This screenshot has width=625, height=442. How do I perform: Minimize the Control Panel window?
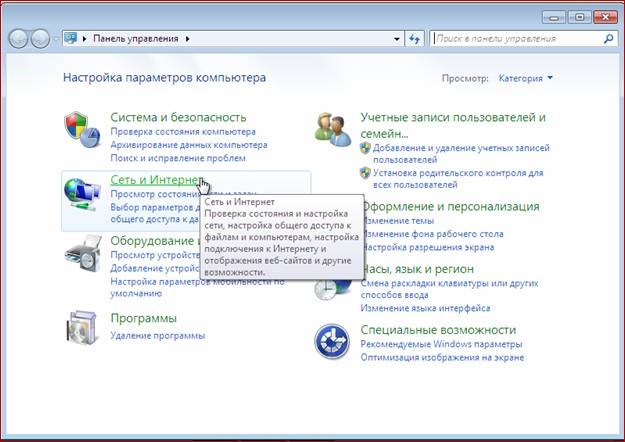(x=554, y=17)
